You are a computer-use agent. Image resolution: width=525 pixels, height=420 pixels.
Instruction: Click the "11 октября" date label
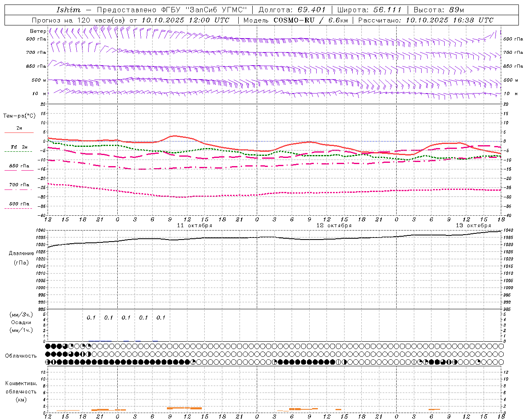pyautogui.click(x=194, y=226)
